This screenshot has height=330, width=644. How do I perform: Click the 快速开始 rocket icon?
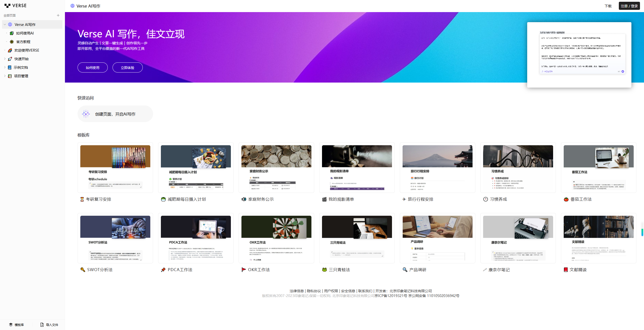pyautogui.click(x=10, y=59)
